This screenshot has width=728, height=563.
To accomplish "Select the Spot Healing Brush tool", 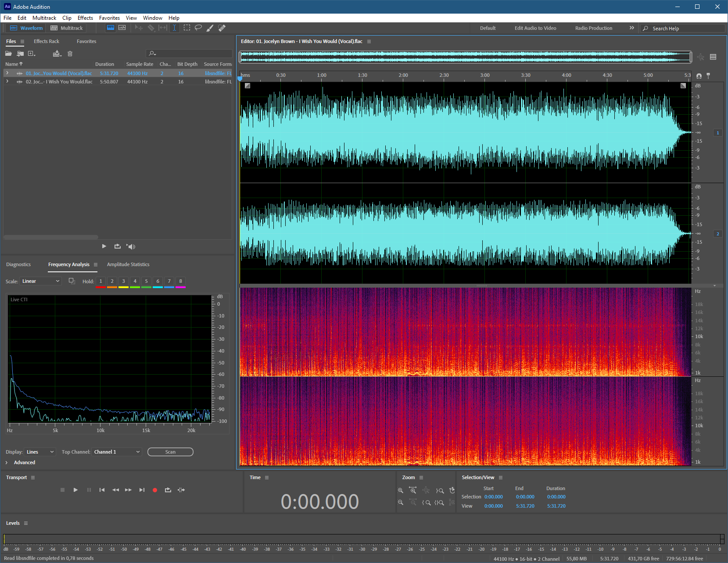I will (222, 28).
